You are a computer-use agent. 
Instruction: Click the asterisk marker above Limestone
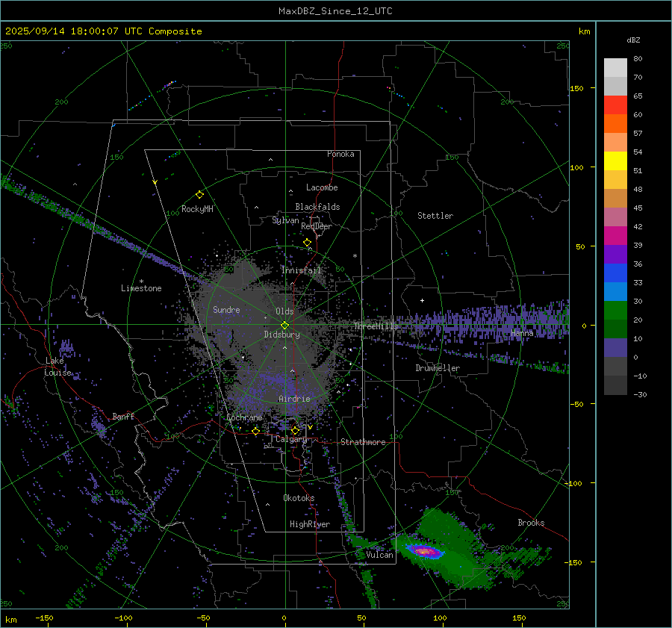point(141,282)
